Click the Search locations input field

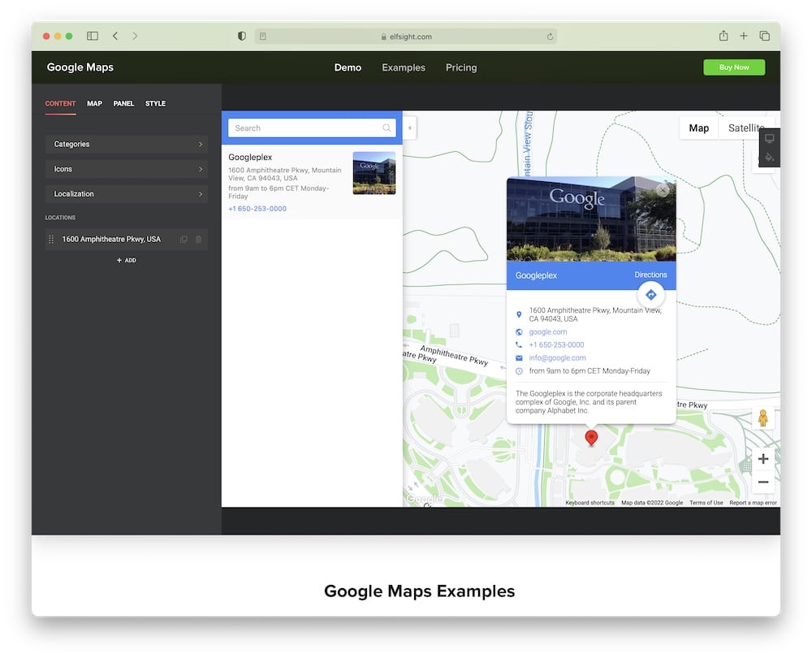[312, 128]
